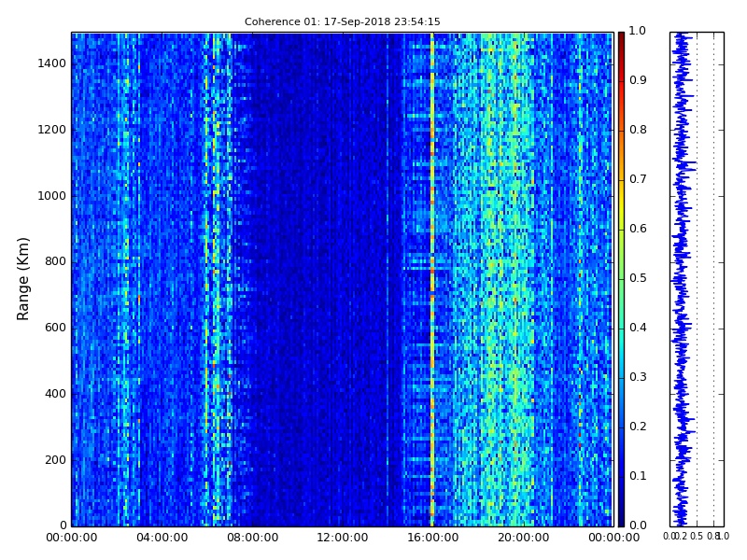The width and height of the screenshot is (747, 560).
Task: Click the colorbar 0.9 label
Action: pyautogui.click(x=638, y=80)
